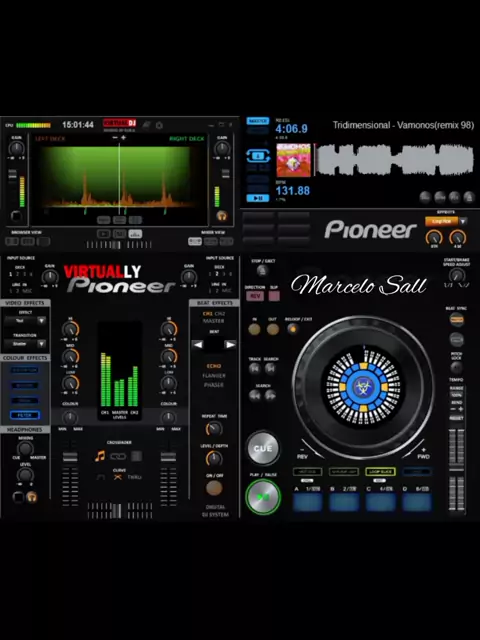Set loop Out point with the OUT button
Image resolution: width=480 pixels, height=640 pixels.
click(x=273, y=329)
